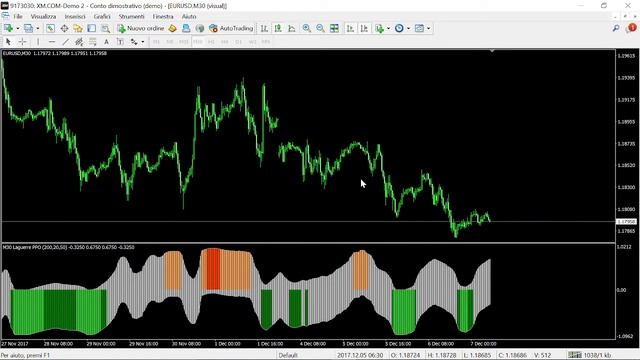Image resolution: width=640 pixels, height=360 pixels.
Task: Open the Grafici menu
Action: click(x=102, y=16)
